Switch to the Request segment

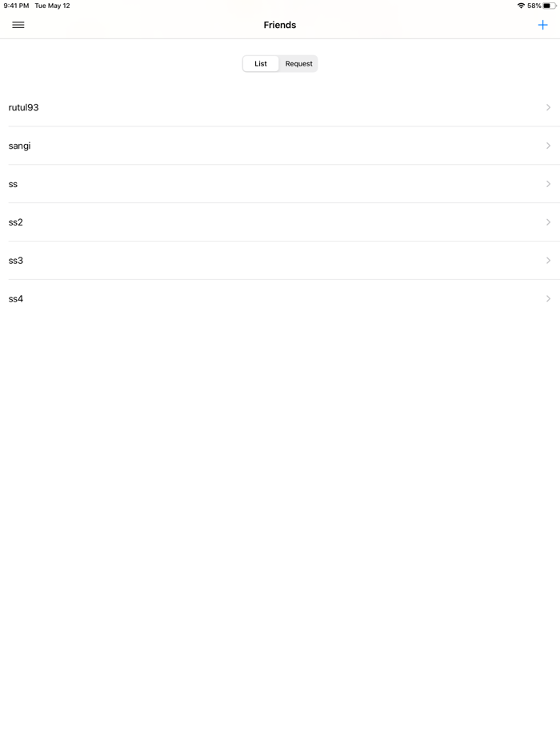[298, 64]
